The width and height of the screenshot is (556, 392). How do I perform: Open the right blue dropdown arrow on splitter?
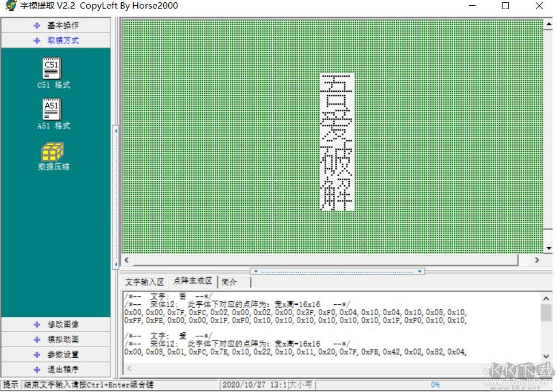tap(420, 271)
